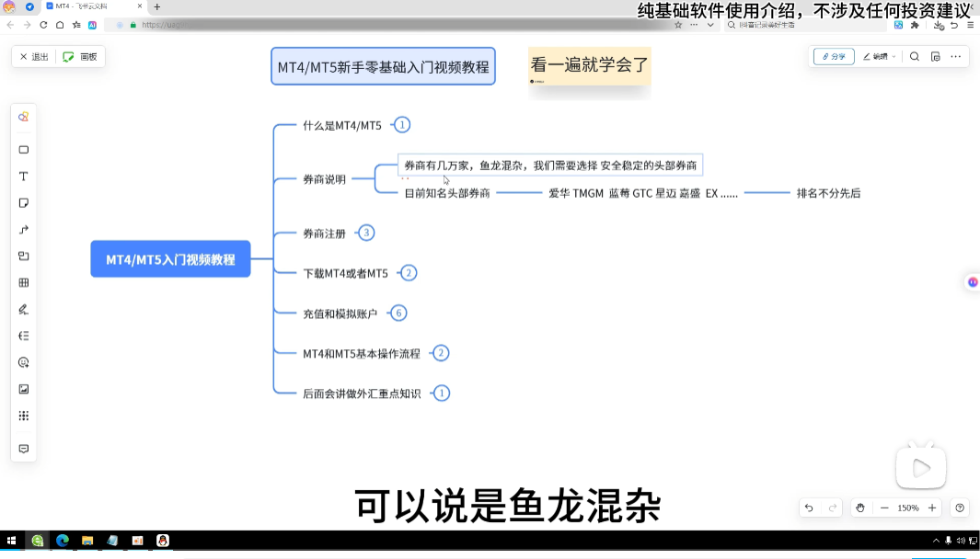Screen dimensions: 980x559
Task: Select the 券商说明 mind map node
Action: click(x=325, y=179)
